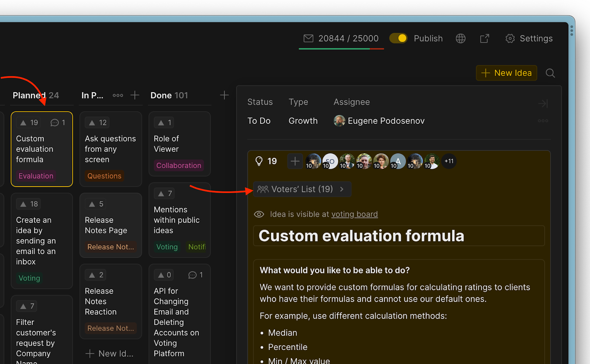Image resolution: width=590 pixels, height=364 pixels.
Task: Open the To Do status dropdown
Action: point(259,121)
